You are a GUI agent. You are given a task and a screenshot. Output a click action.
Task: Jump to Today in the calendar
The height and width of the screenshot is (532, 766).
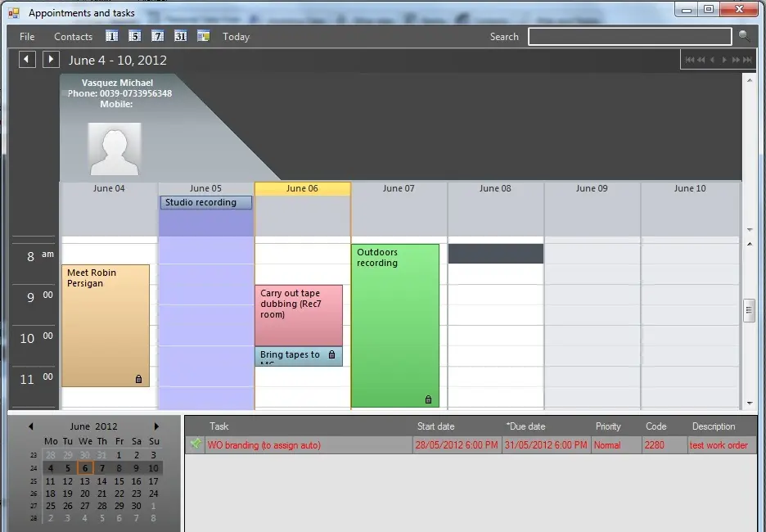(x=236, y=37)
